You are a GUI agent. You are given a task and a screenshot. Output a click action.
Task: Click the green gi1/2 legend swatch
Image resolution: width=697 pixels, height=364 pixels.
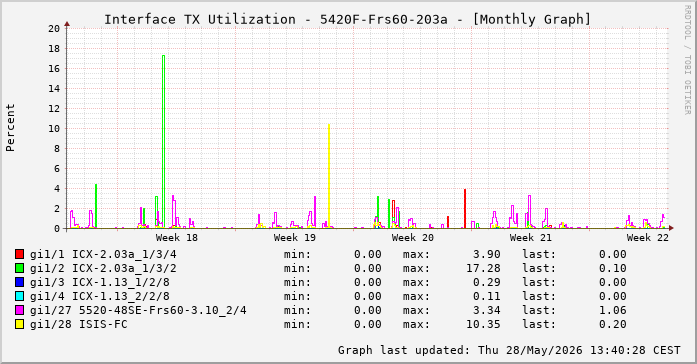[x=20, y=268]
